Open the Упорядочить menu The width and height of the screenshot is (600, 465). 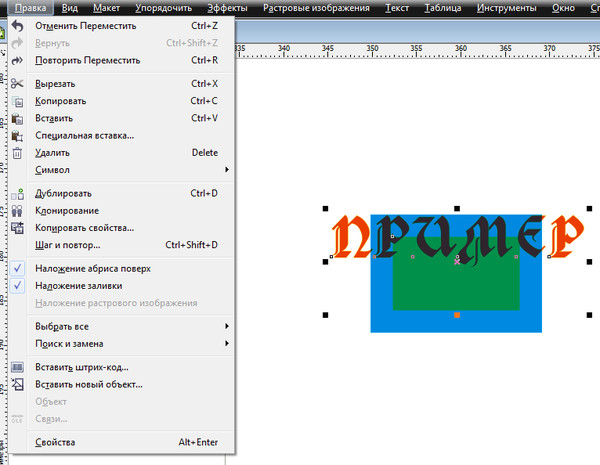point(163,8)
